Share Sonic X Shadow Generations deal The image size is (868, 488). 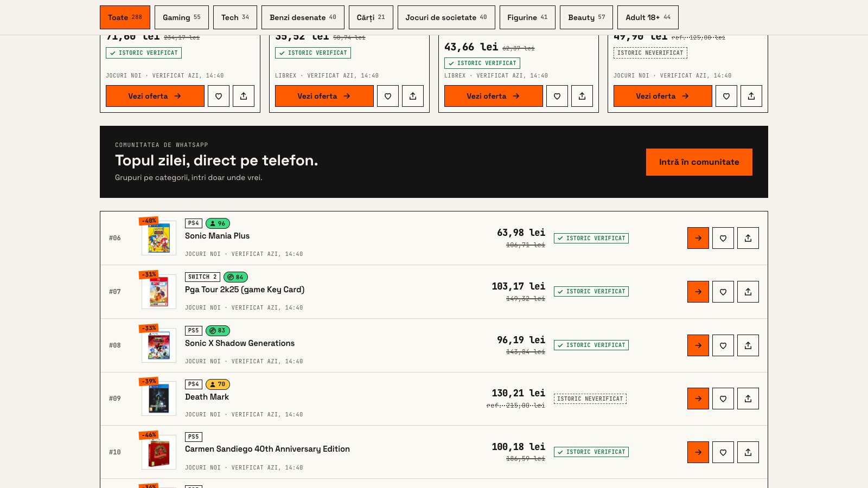[x=748, y=345]
